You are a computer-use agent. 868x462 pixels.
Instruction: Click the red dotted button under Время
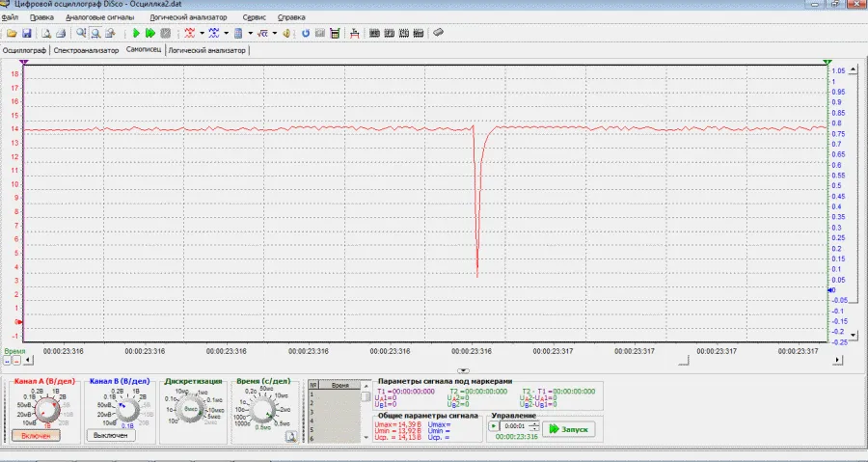pyautogui.click(x=16, y=361)
